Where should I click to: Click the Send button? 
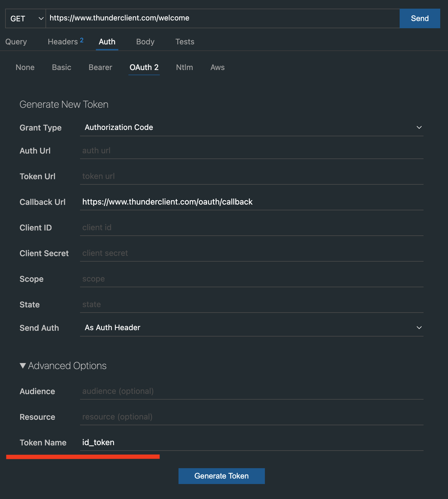[x=419, y=18]
